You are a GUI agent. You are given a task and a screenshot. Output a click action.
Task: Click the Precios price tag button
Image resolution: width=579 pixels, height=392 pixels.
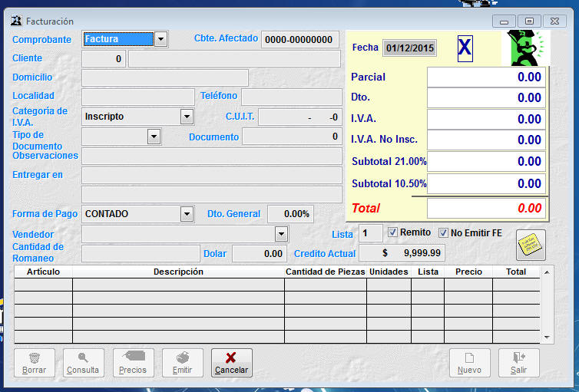pos(133,362)
